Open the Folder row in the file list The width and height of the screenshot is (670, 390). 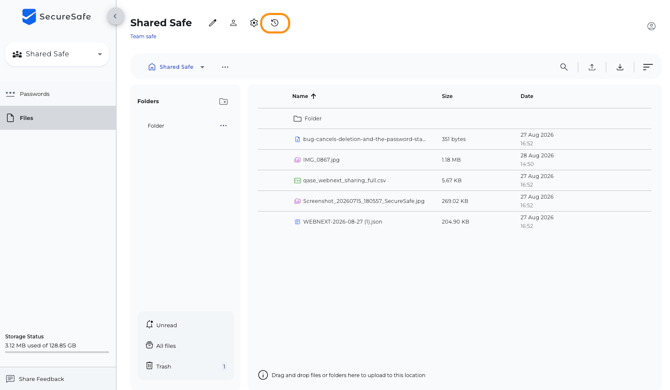click(455, 118)
